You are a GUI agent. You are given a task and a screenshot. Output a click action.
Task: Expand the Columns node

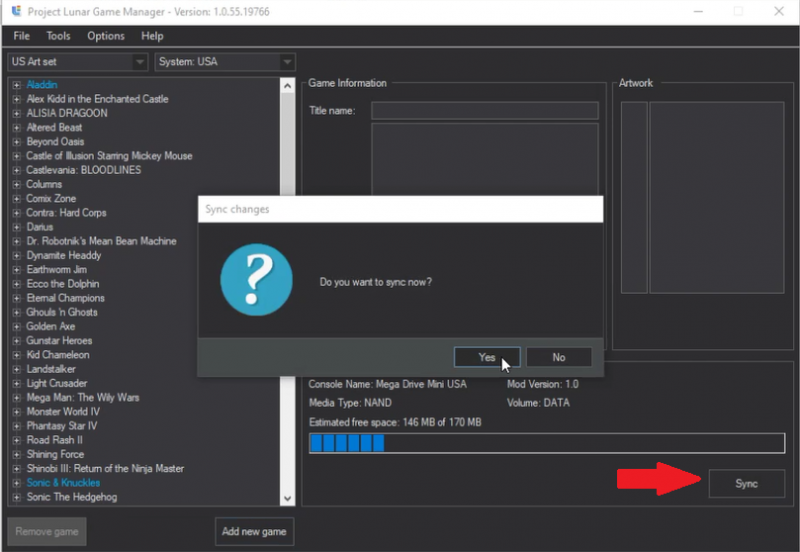coord(16,185)
